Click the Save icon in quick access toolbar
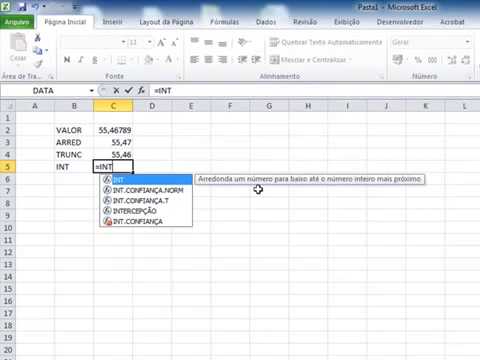The image size is (480, 360). pyautogui.click(x=22, y=6)
